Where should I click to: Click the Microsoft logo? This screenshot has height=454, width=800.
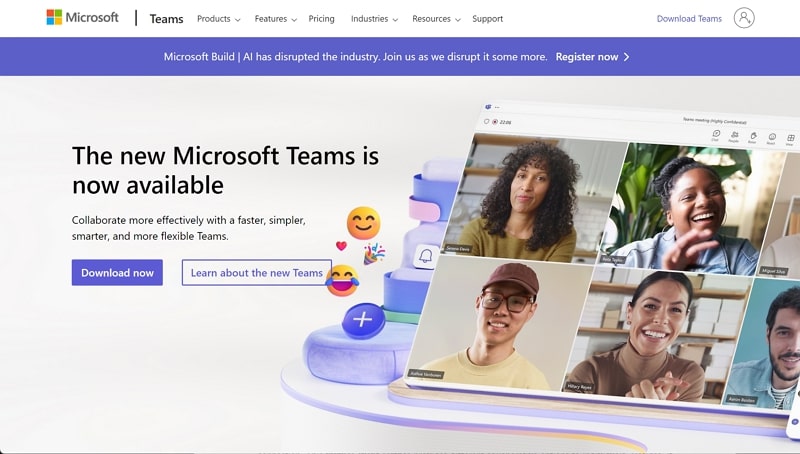pyautogui.click(x=83, y=17)
